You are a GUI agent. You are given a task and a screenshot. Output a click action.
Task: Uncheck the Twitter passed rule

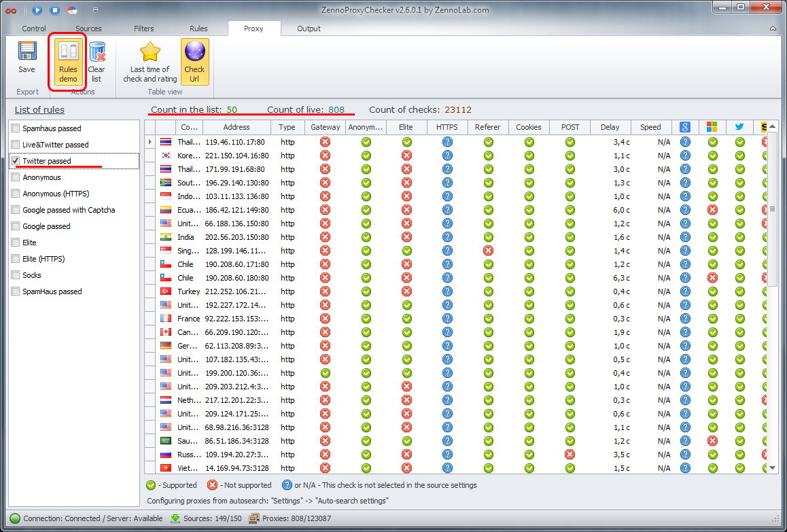16,161
